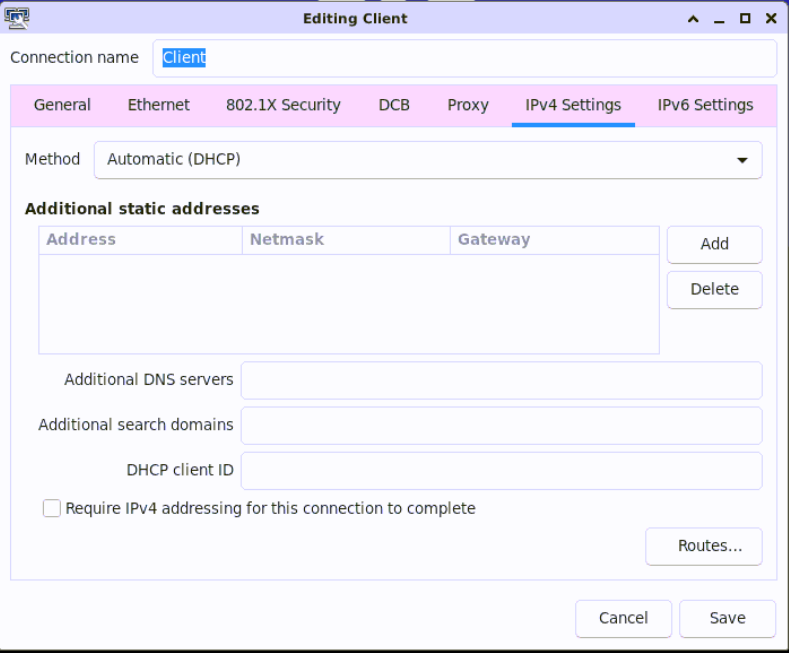
Task: Click the DHCP client ID field
Action: (x=501, y=470)
